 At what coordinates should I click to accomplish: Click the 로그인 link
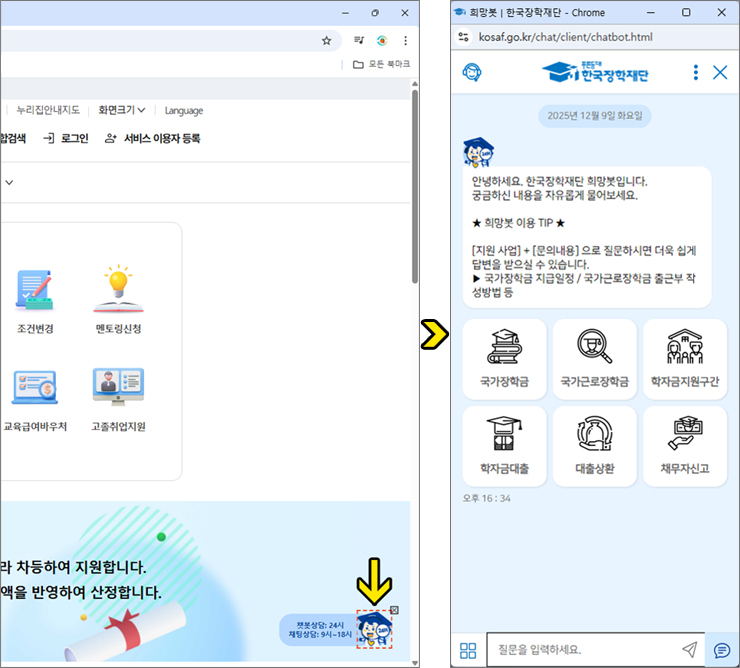pyautogui.click(x=66, y=139)
